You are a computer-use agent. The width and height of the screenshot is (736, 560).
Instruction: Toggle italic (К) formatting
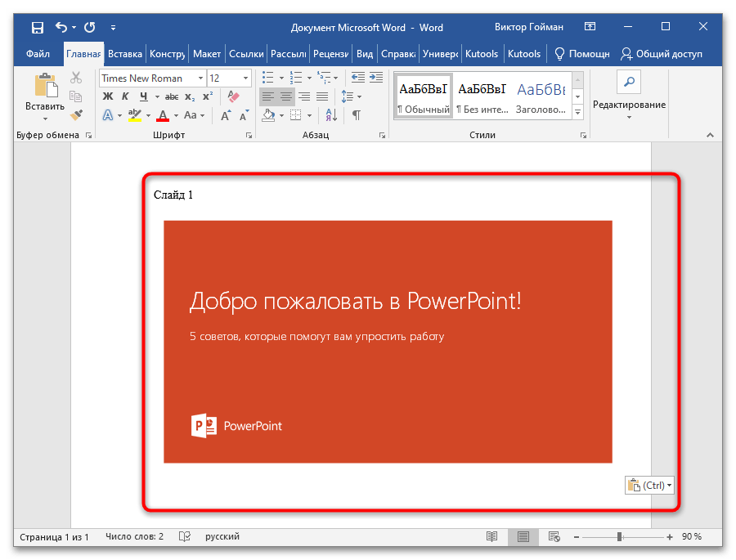pyautogui.click(x=125, y=96)
